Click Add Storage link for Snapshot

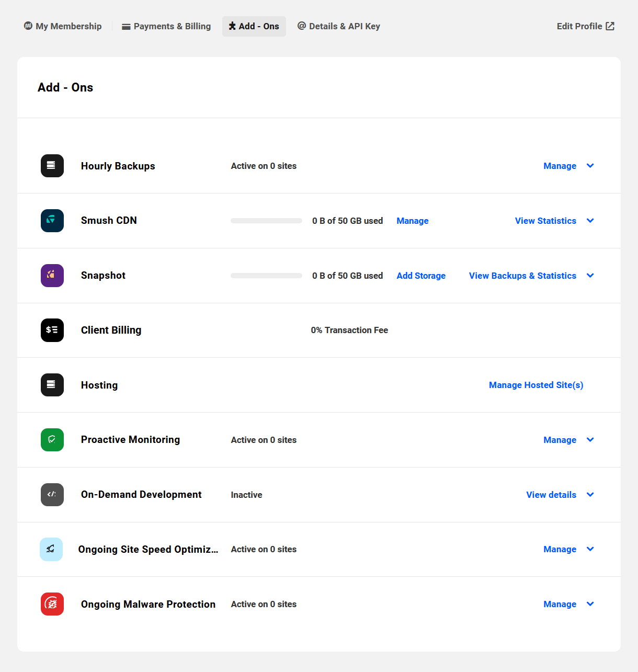(x=421, y=276)
